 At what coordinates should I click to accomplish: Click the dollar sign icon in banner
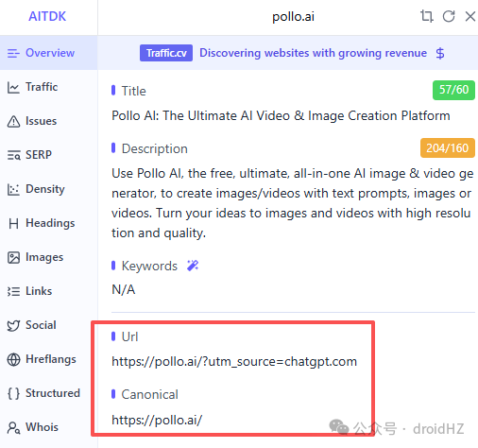[440, 53]
